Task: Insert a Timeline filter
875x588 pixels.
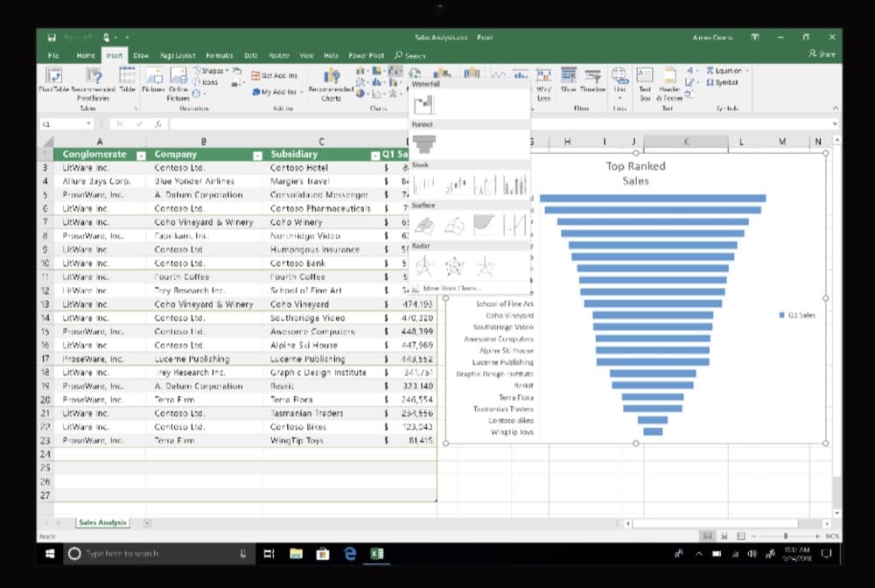Action: [x=592, y=80]
